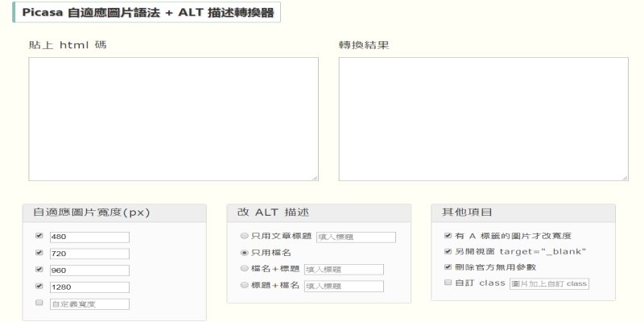
Task: Click the 1280 width input field
Action: 89,287
